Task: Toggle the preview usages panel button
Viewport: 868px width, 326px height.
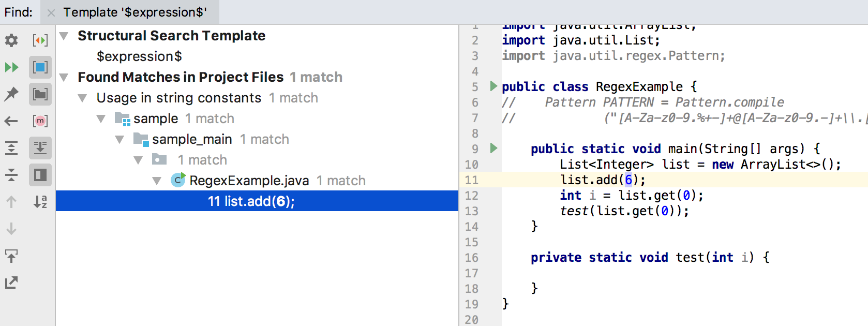Action: coord(40,175)
